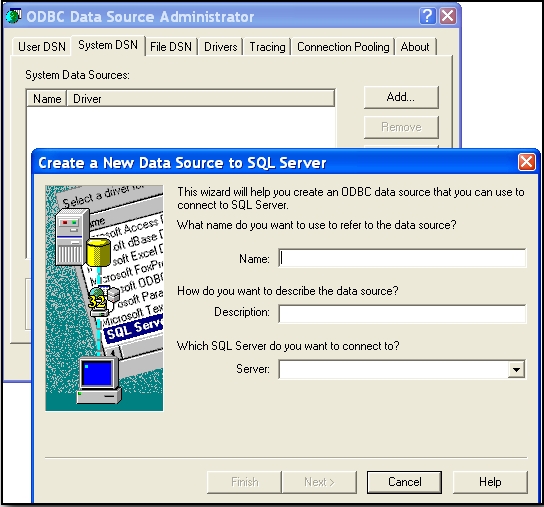Go to the Tracing tab

pyautogui.click(x=267, y=47)
